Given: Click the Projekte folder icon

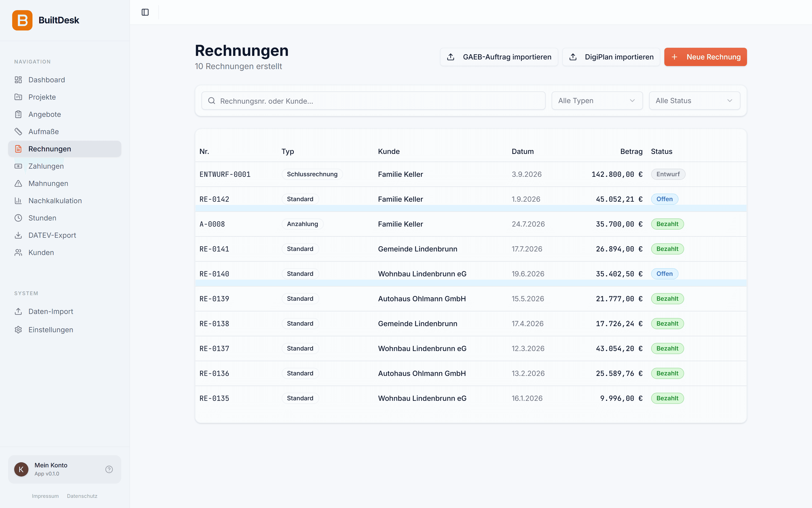Looking at the screenshot, I should pyautogui.click(x=18, y=97).
